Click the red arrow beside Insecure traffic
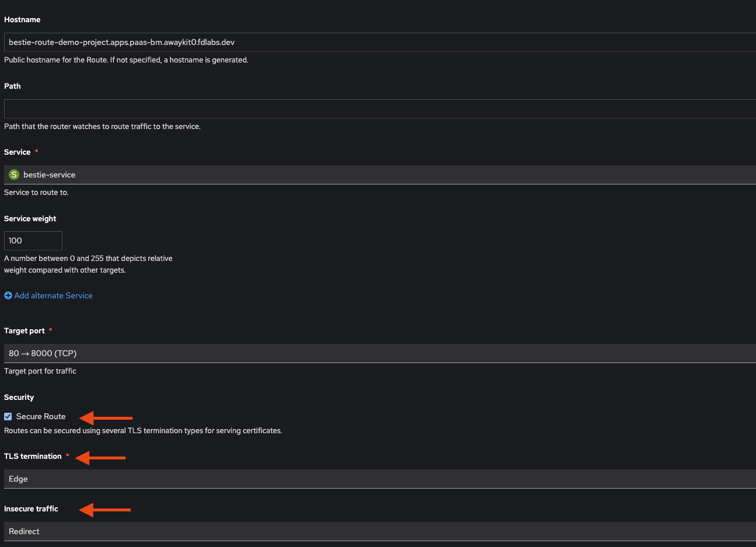756x547 pixels. [x=104, y=510]
